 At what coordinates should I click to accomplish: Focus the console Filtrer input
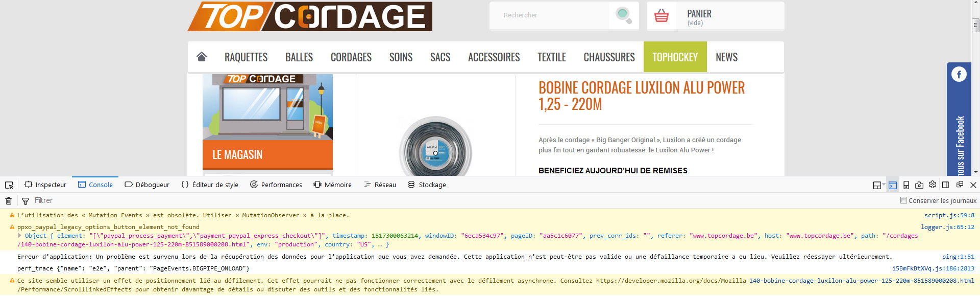coord(459,200)
